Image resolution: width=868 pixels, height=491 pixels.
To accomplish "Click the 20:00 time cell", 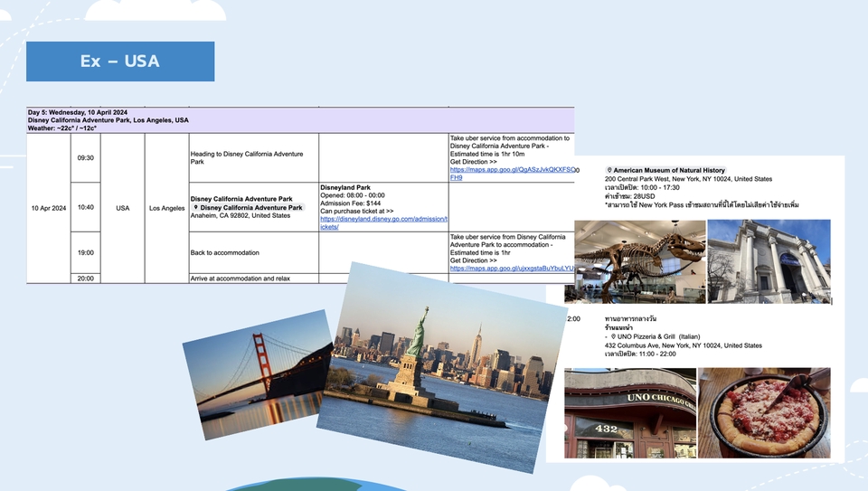I will tap(85, 279).
